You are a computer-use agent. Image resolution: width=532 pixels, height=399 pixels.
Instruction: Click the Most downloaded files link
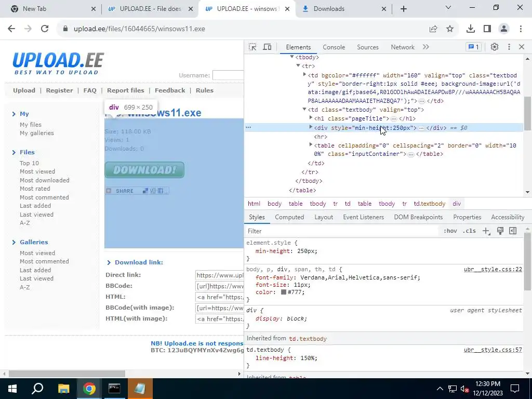coord(45,180)
